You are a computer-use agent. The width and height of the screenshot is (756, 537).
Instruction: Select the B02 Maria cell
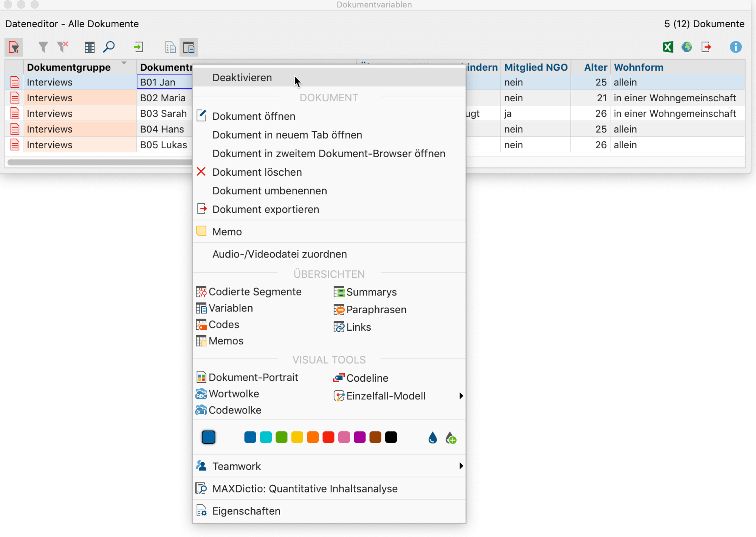[x=164, y=98]
